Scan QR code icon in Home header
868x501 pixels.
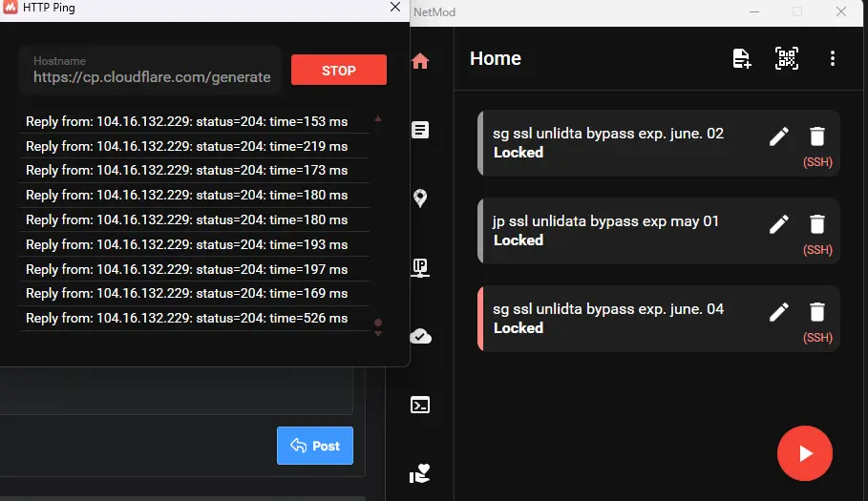(x=787, y=58)
